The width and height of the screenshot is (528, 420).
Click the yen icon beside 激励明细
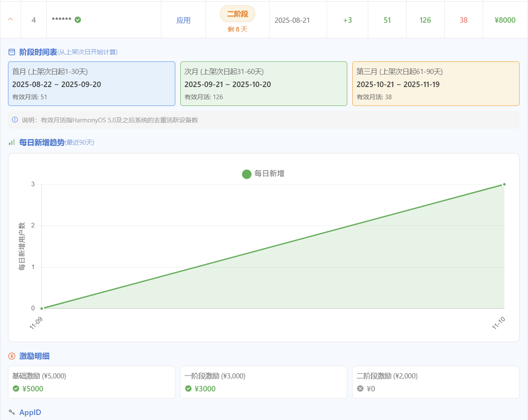point(12,356)
